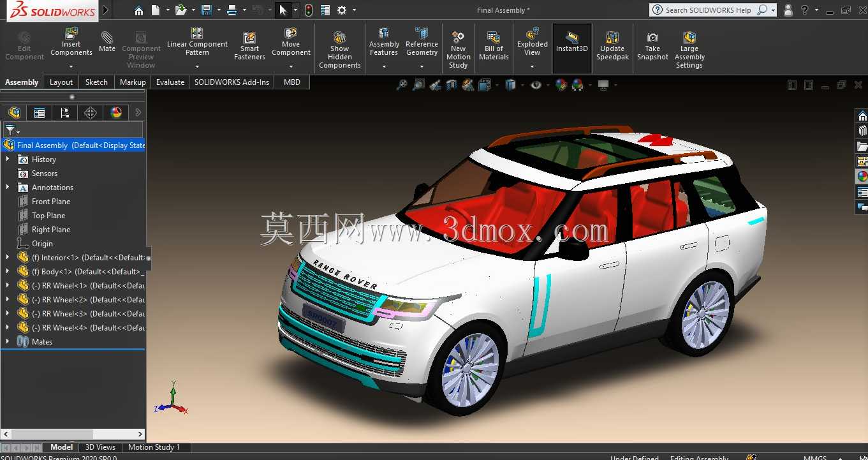Create an Exploded View
868x460 pixels.
[x=533, y=41]
